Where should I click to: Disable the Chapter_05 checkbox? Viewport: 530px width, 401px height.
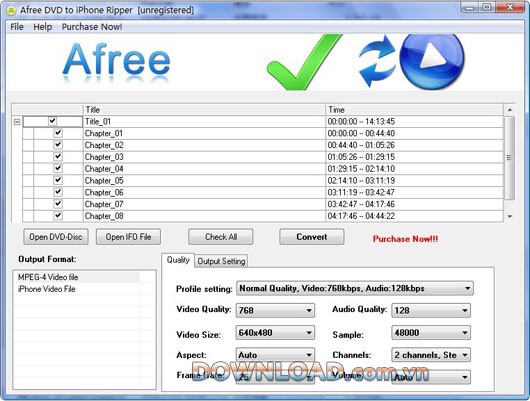(58, 180)
